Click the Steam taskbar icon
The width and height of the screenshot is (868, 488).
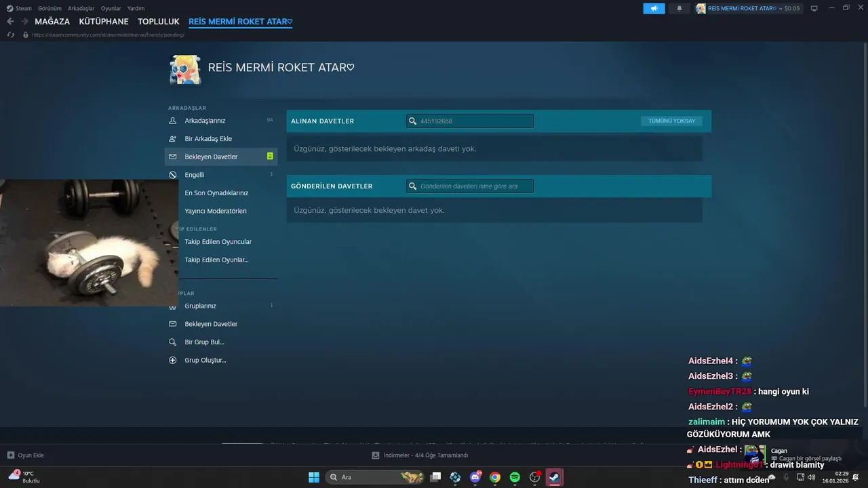[x=554, y=477]
